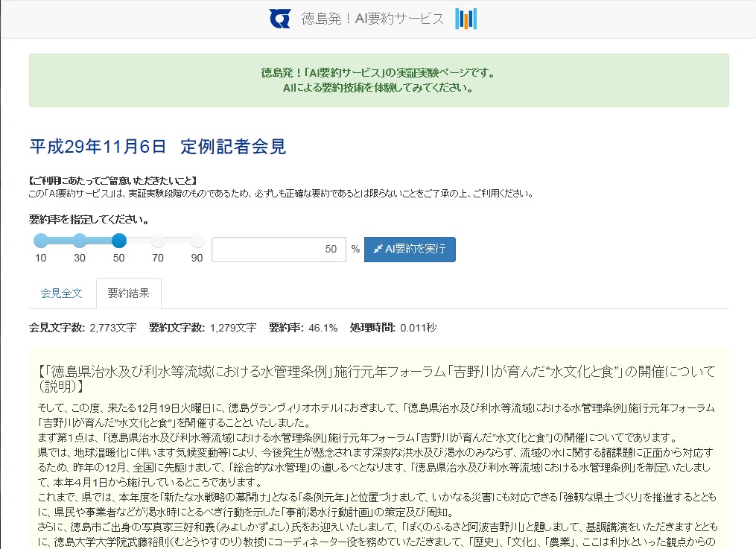Open the 徳島発！AI要約サービス header link

pos(371,19)
